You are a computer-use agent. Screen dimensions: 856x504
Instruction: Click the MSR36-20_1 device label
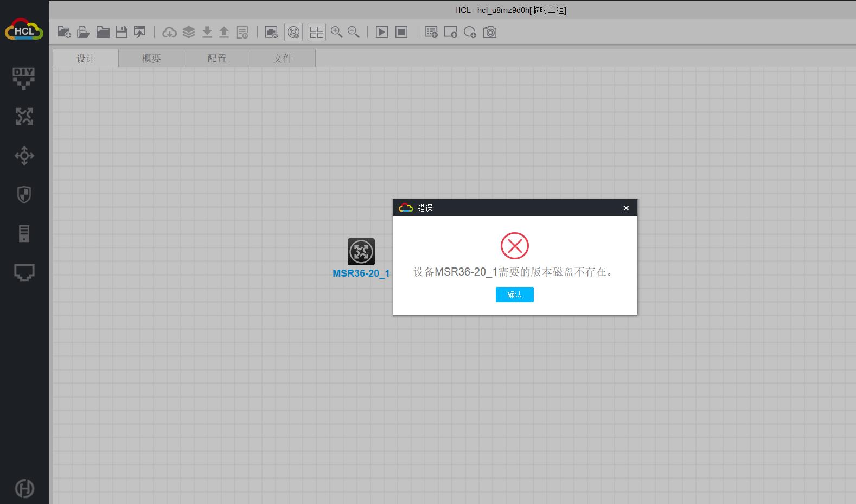361,273
